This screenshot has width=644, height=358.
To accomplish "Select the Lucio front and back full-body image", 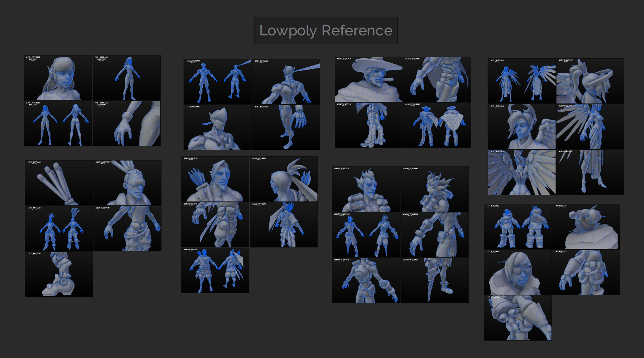I will click(x=59, y=229).
